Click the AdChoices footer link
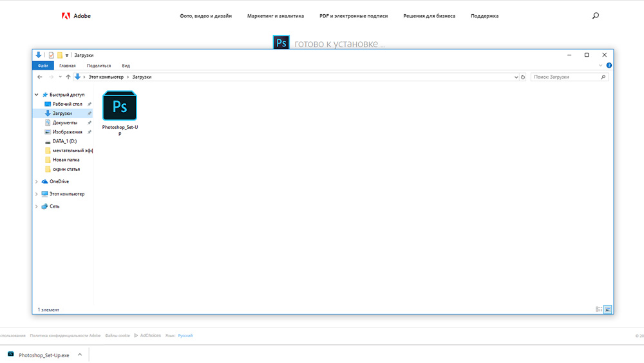Screen dimensions: 644x363 click(150, 335)
